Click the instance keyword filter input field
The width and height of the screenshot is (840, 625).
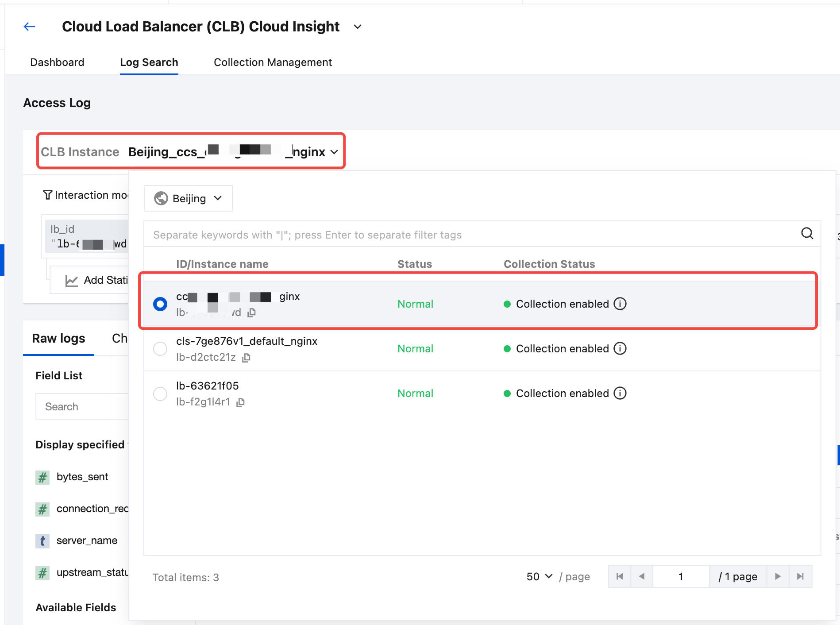pos(474,235)
